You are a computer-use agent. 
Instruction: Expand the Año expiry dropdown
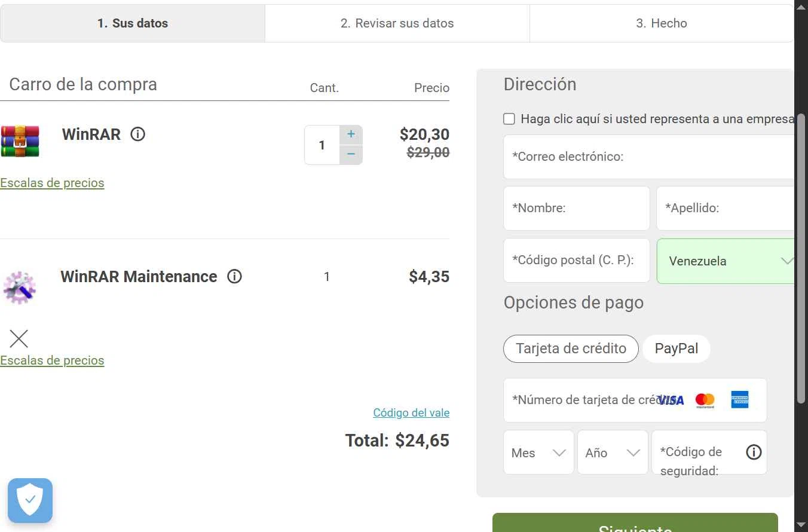(613, 452)
